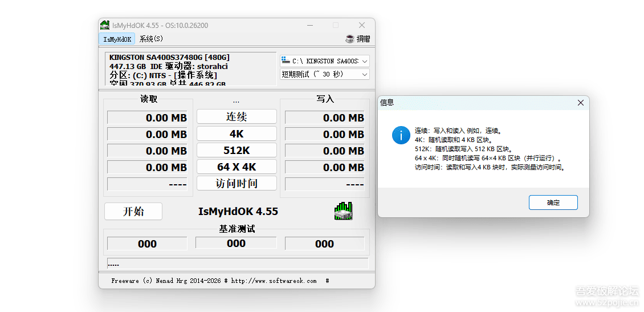This screenshot has height=312, width=644.
Task: Close the IsMyHdOK main window
Action: [361, 26]
